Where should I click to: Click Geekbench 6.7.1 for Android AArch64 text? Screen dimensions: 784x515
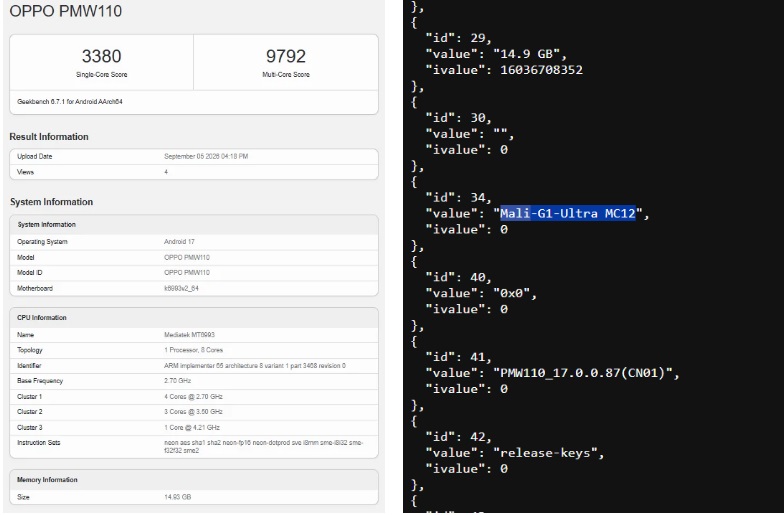point(70,102)
